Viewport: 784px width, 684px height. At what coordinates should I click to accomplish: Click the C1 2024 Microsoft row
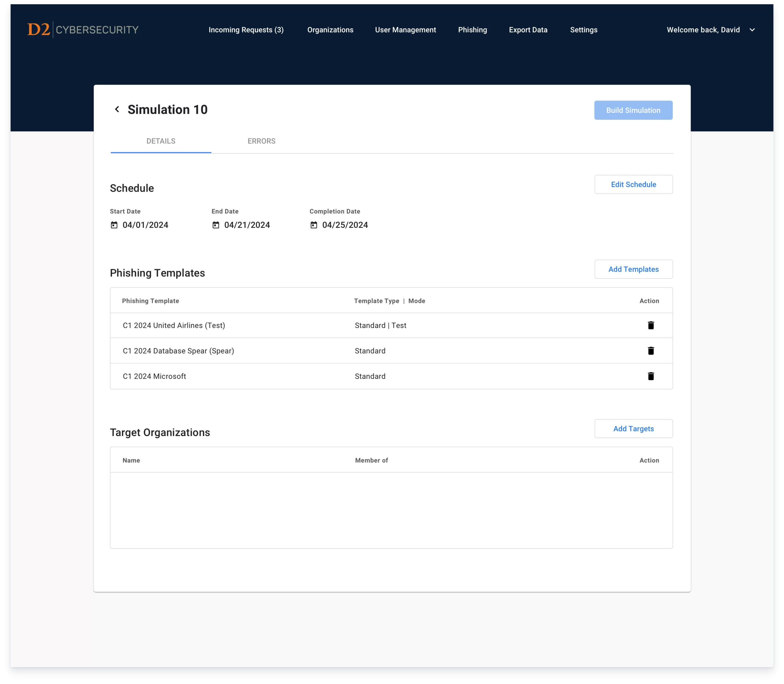point(391,376)
